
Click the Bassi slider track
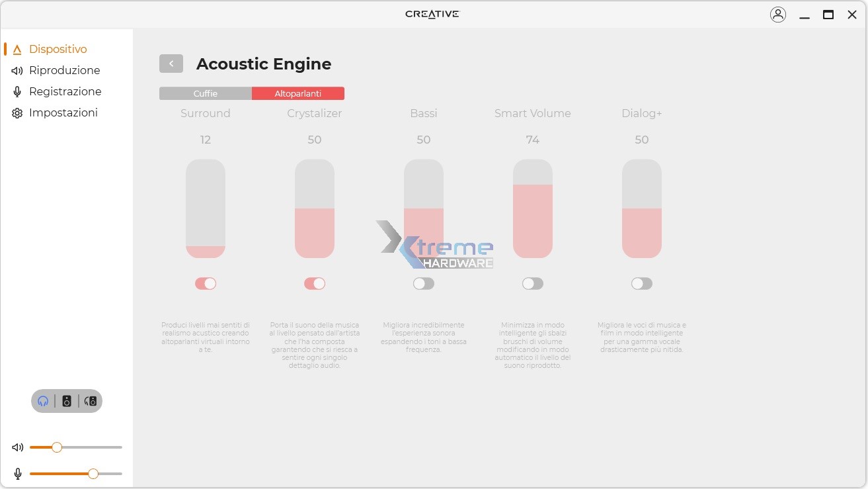coord(424,208)
